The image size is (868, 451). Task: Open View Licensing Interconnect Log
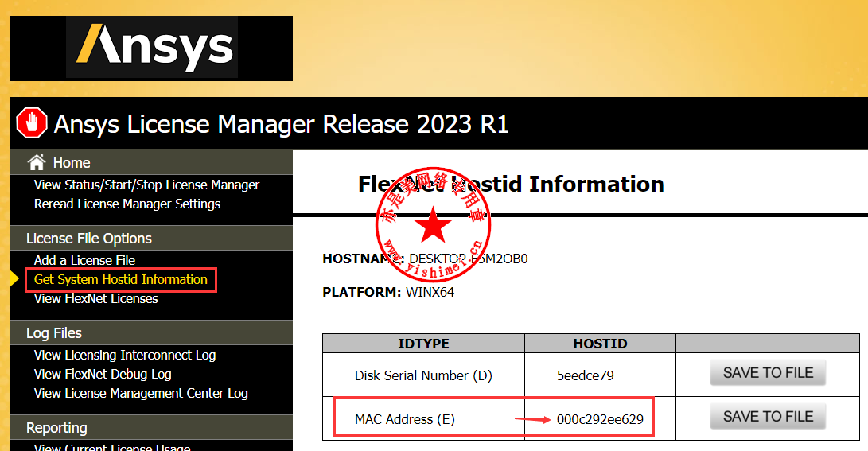click(125, 356)
